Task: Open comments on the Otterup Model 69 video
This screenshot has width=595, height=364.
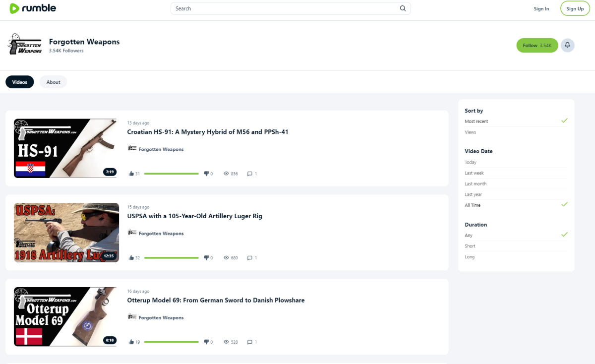Action: [x=250, y=342]
